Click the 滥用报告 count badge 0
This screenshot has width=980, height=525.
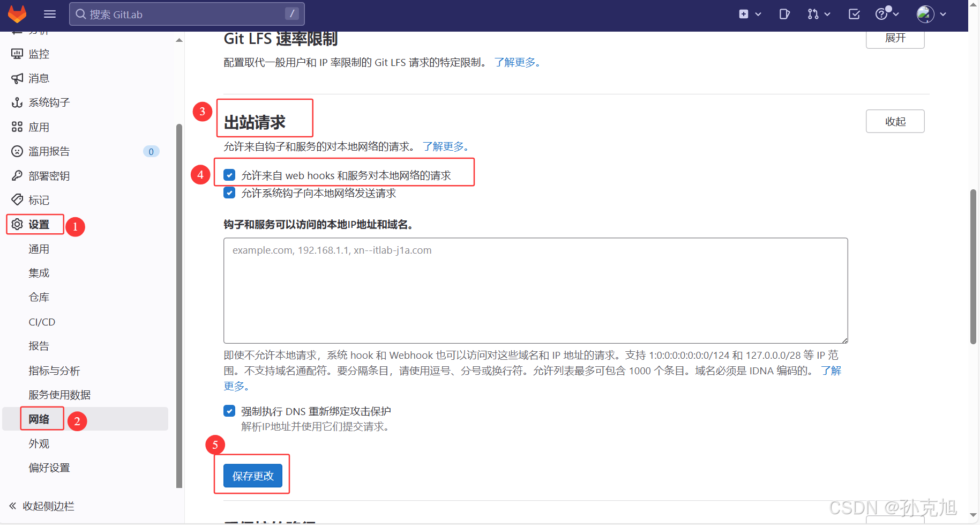(151, 152)
